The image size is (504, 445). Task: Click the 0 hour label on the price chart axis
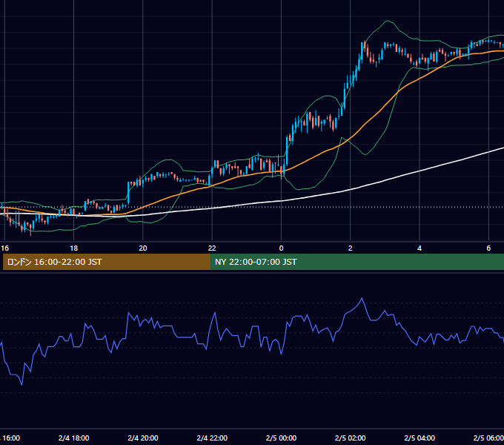281,248
